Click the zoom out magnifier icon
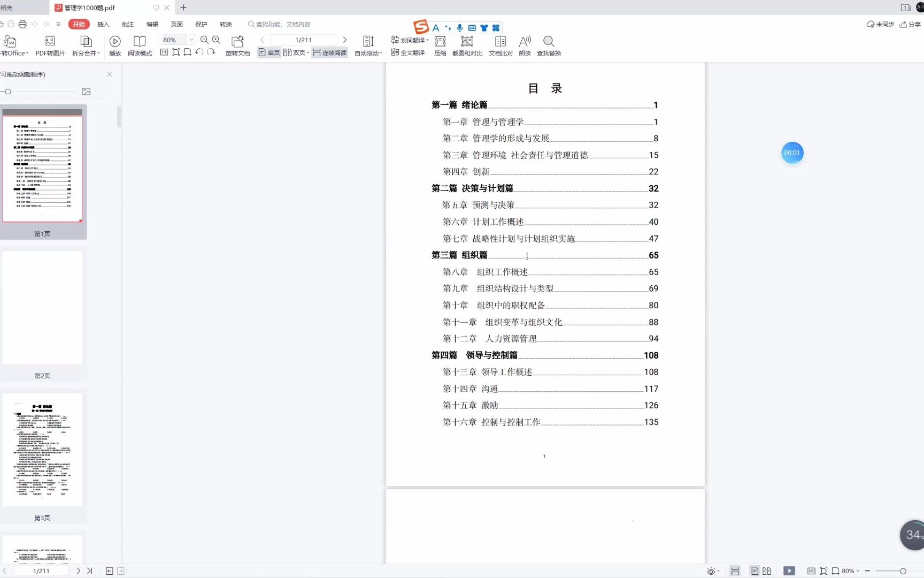Image resolution: width=924 pixels, height=578 pixels. tap(204, 40)
